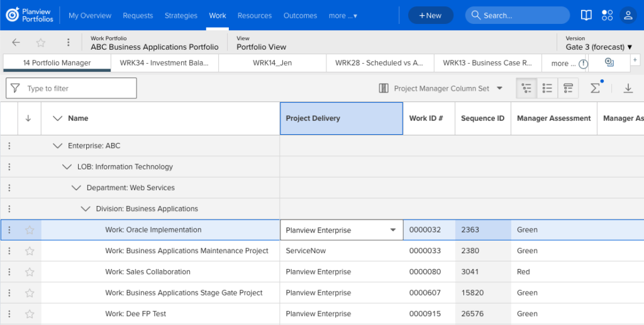Open the Requests menu
The height and width of the screenshot is (325, 644).
tap(138, 16)
